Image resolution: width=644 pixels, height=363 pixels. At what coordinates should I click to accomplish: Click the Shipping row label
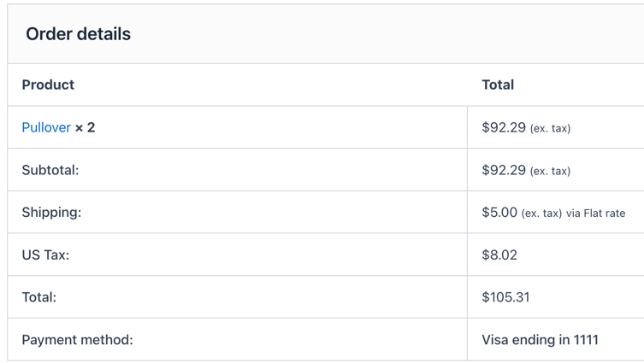pos(52,213)
